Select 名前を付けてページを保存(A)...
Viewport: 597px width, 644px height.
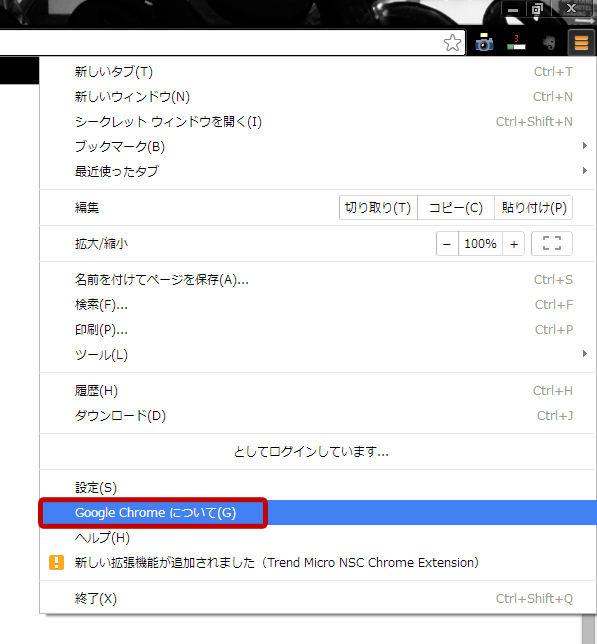pyautogui.click(x=318, y=280)
